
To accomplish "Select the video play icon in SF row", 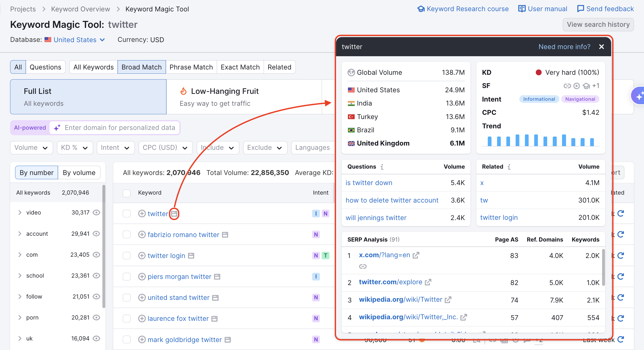I will 577,86.
